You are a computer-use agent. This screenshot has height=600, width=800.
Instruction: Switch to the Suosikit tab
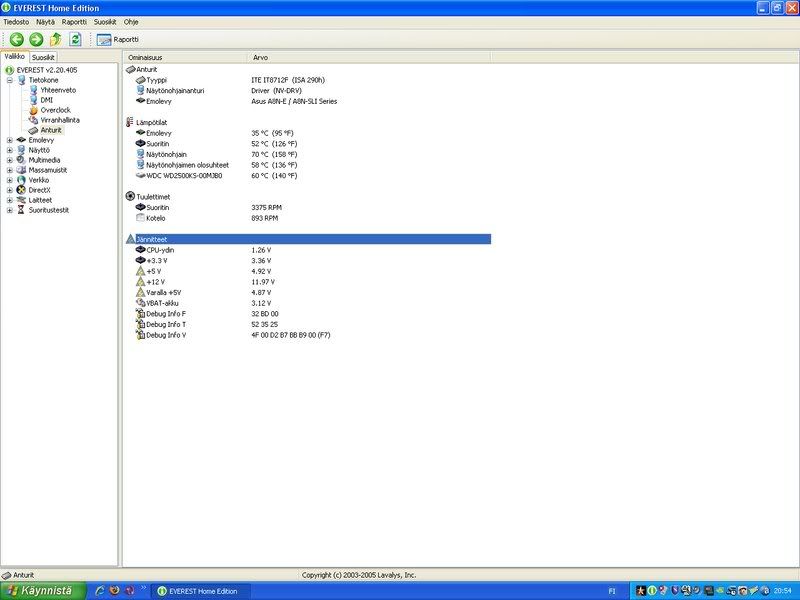[x=44, y=58]
